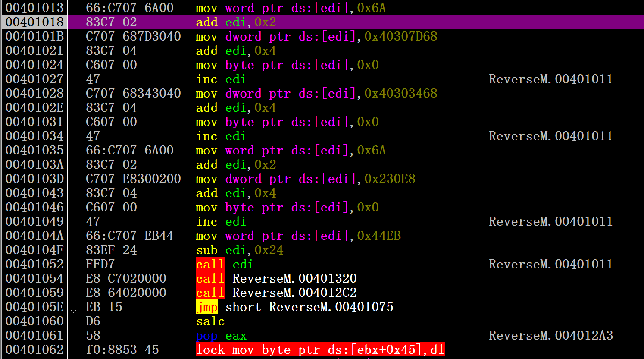The width and height of the screenshot is (644, 359).
Task: Click address 00401021
Action: [34, 50]
